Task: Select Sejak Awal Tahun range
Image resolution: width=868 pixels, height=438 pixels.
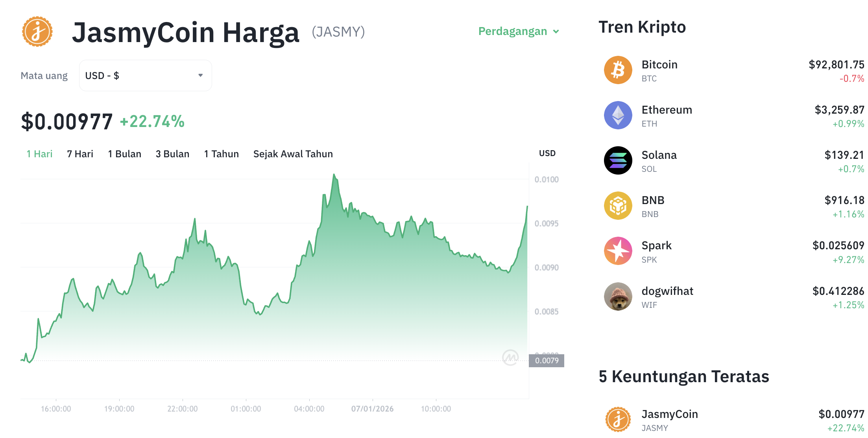Action: 293,154
